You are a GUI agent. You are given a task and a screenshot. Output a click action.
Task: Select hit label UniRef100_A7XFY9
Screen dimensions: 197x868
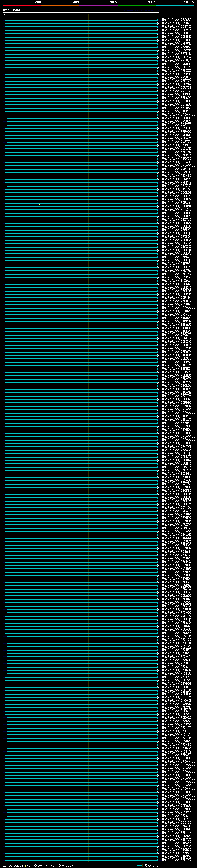pos(176,751)
